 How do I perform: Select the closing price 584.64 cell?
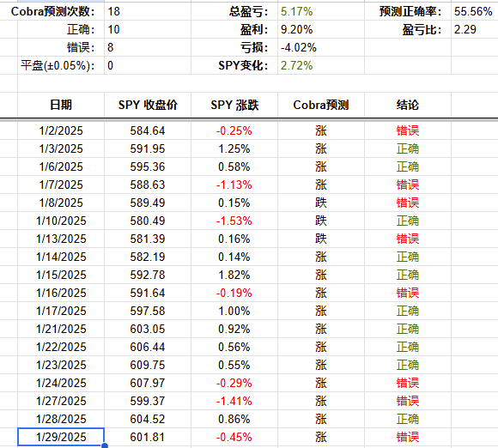[148, 130]
